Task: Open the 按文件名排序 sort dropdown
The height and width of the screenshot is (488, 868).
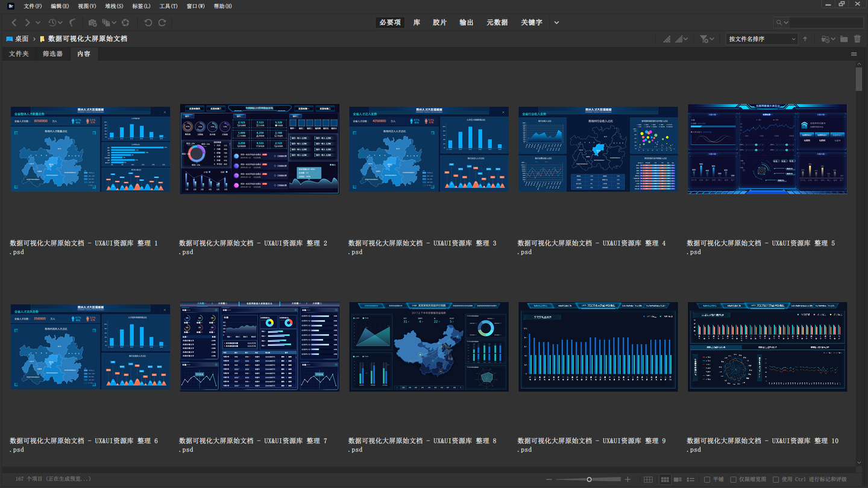Action: point(761,39)
